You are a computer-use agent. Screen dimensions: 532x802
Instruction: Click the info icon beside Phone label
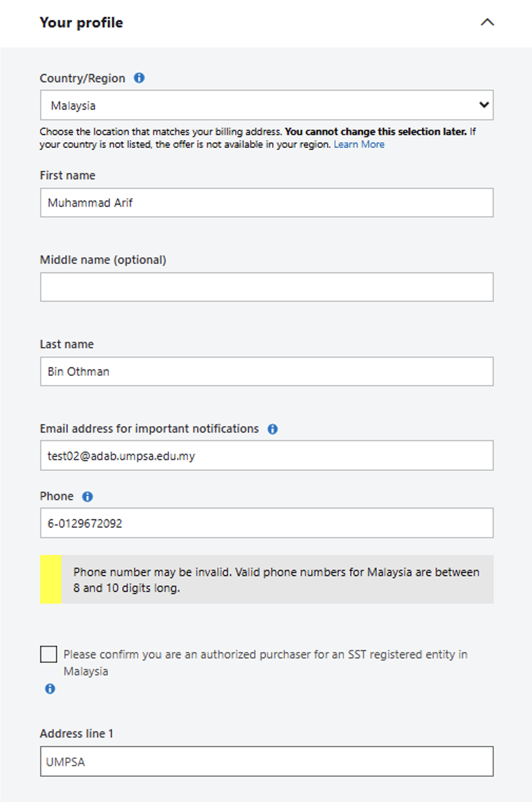point(88,497)
